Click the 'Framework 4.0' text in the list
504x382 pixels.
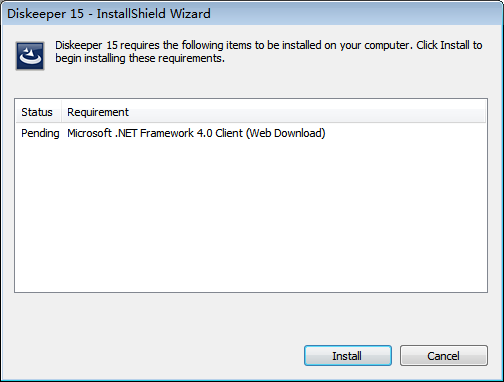[x=176, y=133]
